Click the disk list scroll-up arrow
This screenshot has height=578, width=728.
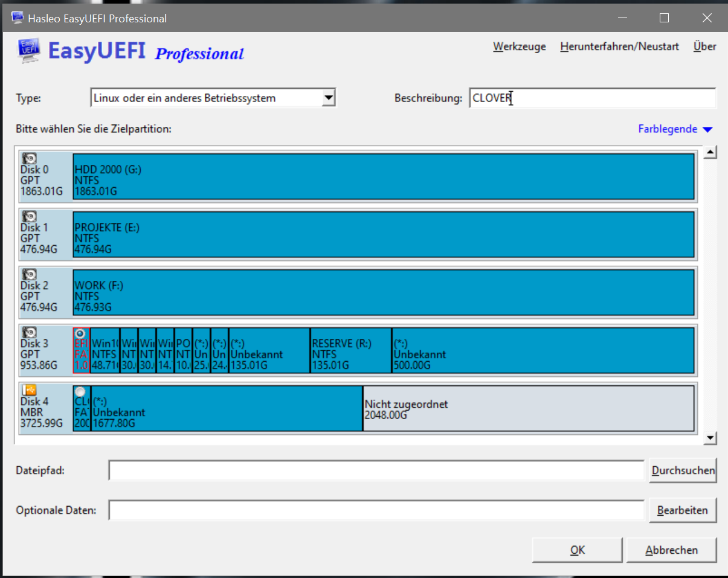click(710, 152)
